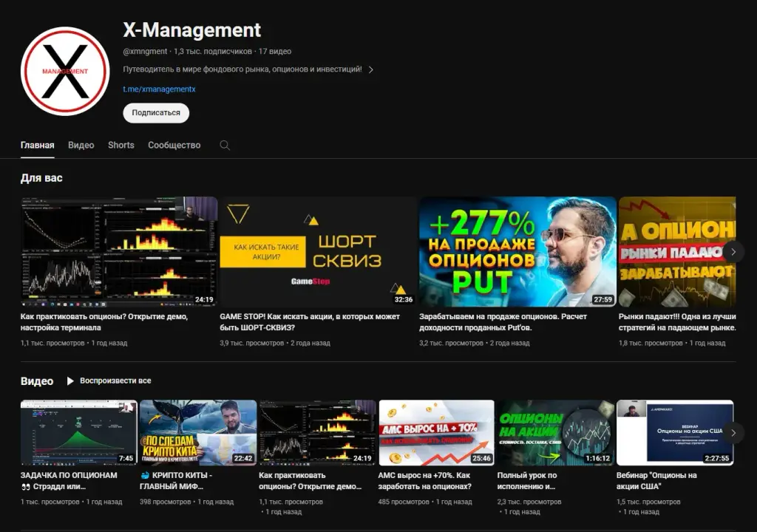Expand channel description chevron arrow
Screen dimensions: 757x532
tap(371, 69)
